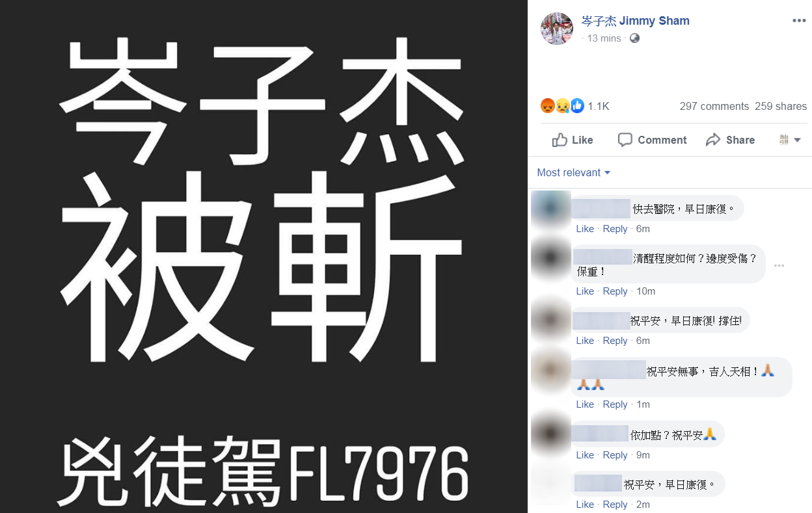The height and width of the screenshot is (513, 812).
Task: Click the globe public audience icon
Action: 635,38
